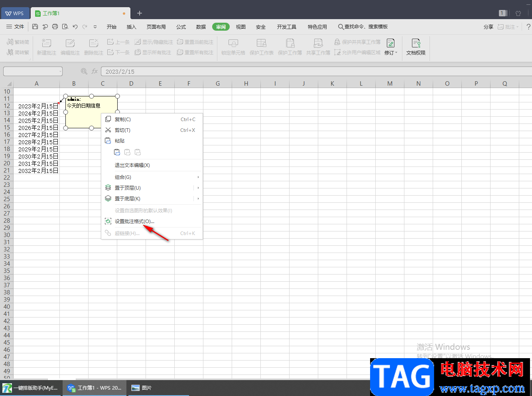Click 简转繁 conversion button

18,52
